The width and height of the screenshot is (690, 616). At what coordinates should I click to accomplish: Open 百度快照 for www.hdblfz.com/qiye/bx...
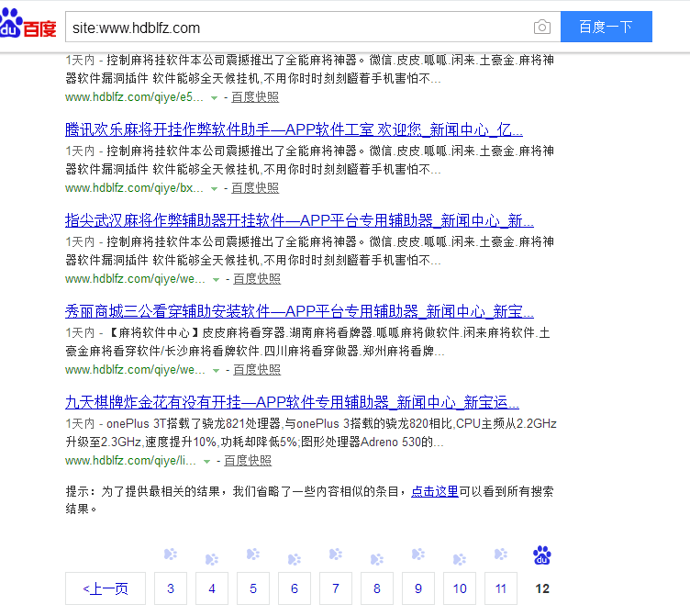click(255, 188)
